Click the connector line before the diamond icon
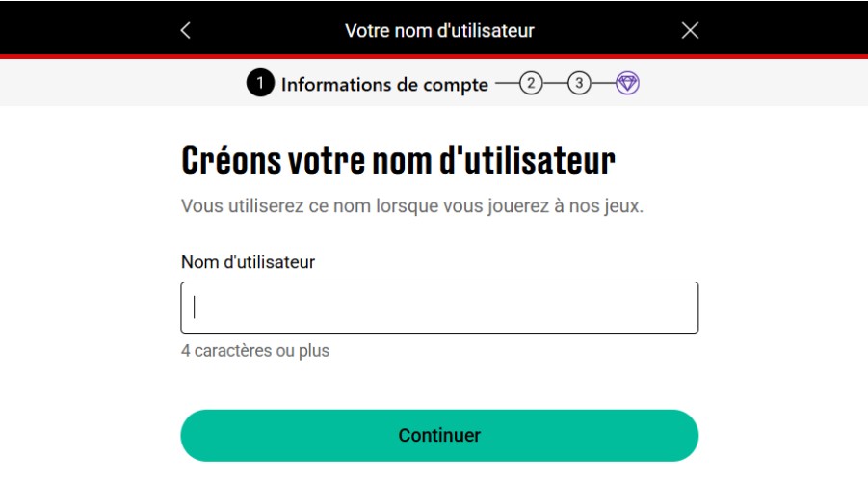The width and height of the screenshot is (868, 484). [x=603, y=84]
